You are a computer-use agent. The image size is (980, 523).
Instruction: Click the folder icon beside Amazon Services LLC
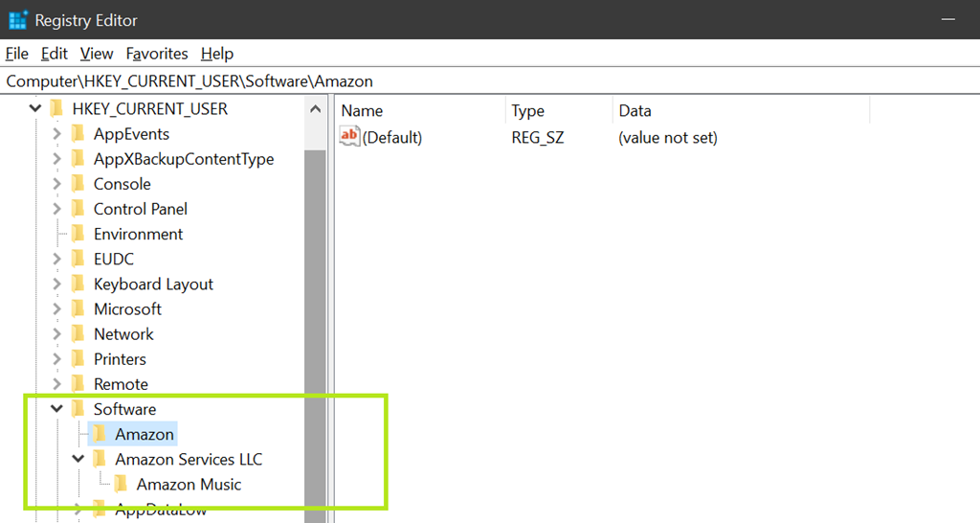100,460
